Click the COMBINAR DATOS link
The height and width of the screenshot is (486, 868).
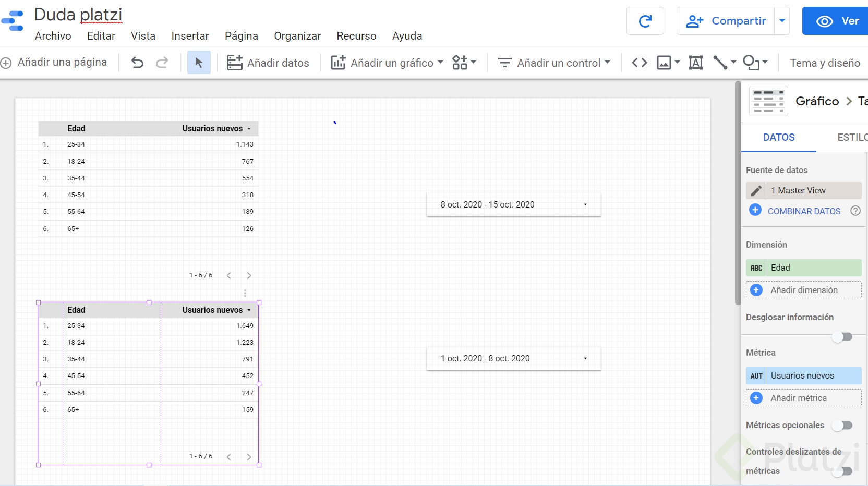[804, 211]
